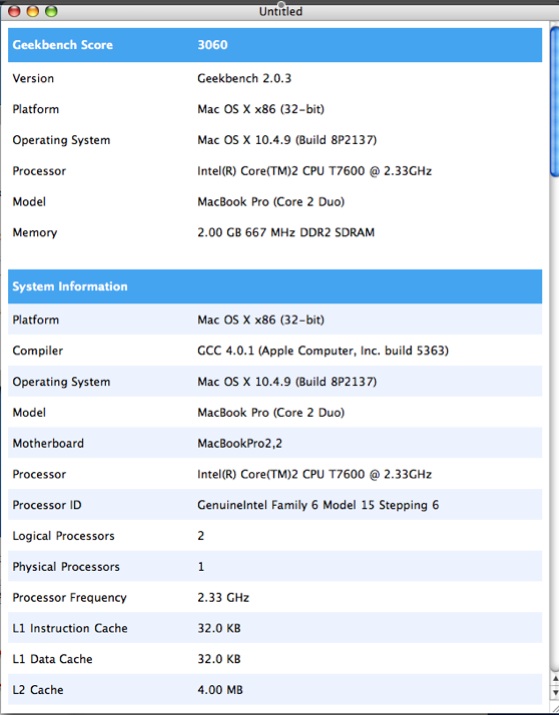The height and width of the screenshot is (715, 559).
Task: Select "Platform" label under the Geekbench Score summary
Action: (x=36, y=109)
